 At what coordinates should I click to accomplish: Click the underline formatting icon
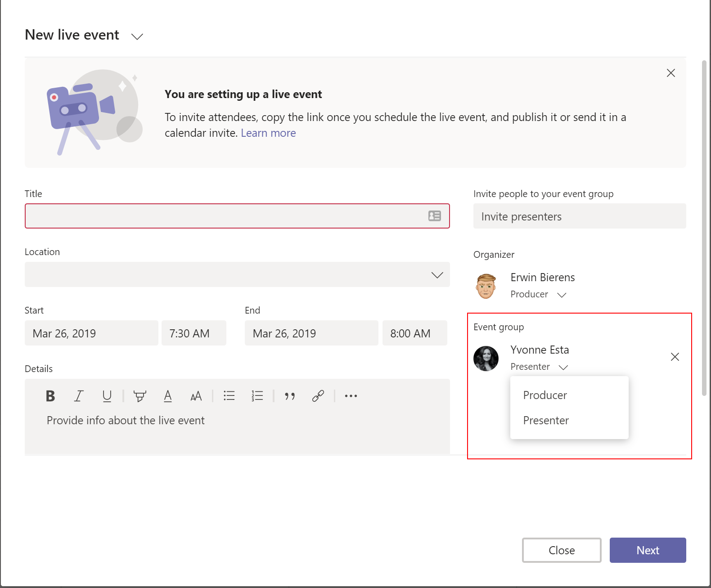click(x=107, y=396)
